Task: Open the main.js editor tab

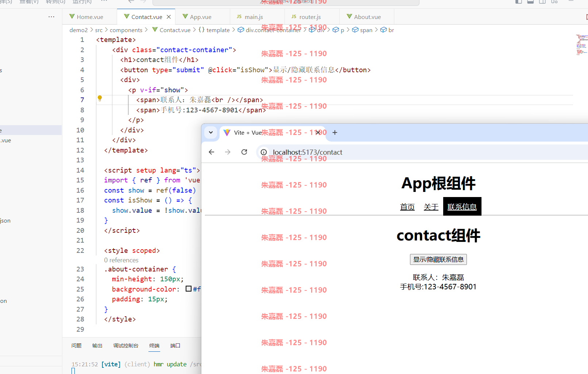Action: click(x=254, y=17)
